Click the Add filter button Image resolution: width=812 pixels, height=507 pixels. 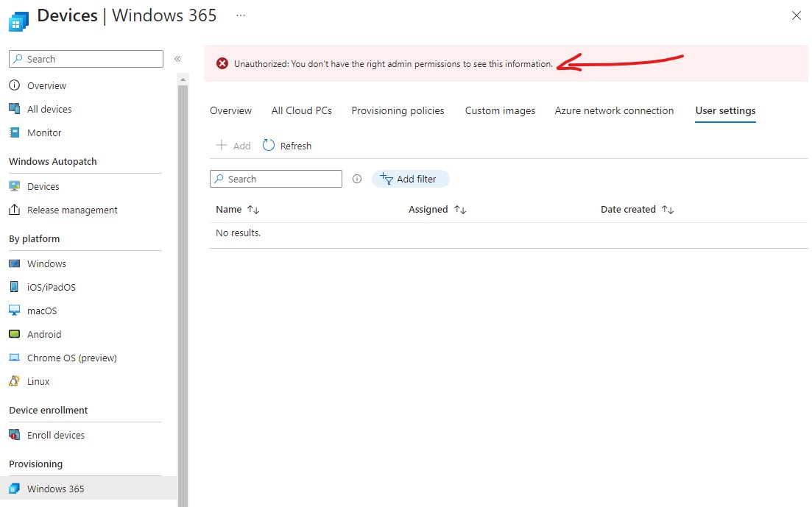click(410, 179)
